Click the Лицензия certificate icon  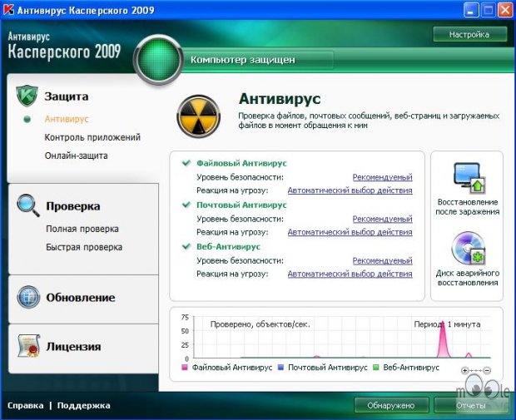[x=27, y=346]
